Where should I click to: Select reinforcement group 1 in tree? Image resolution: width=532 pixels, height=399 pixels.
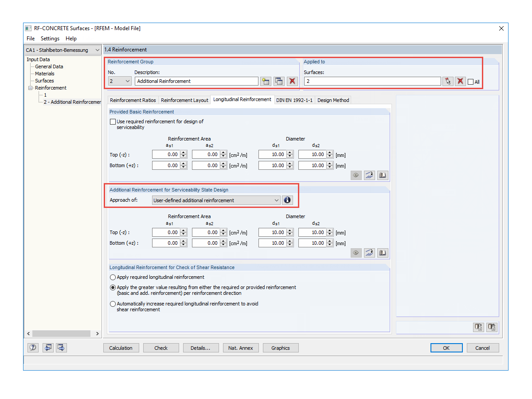[x=45, y=95]
